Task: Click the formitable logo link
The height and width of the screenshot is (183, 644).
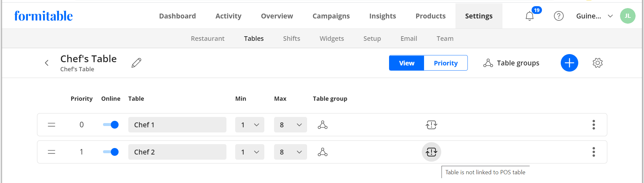Action: 43,16
